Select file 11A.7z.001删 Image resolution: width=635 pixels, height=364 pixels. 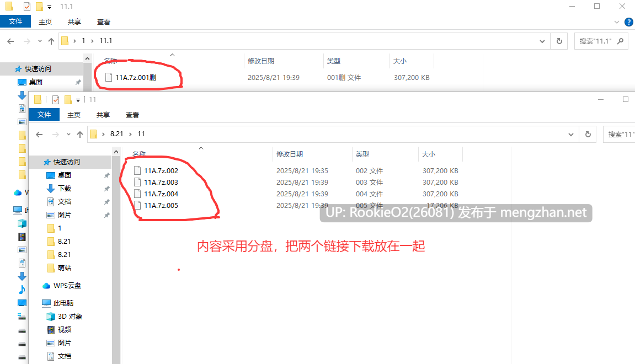pyautogui.click(x=136, y=77)
